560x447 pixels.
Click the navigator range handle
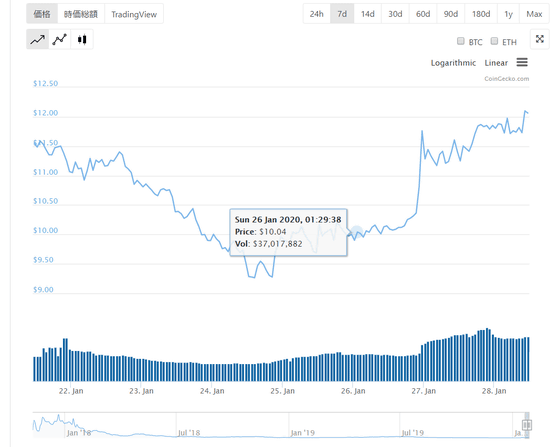click(527, 425)
